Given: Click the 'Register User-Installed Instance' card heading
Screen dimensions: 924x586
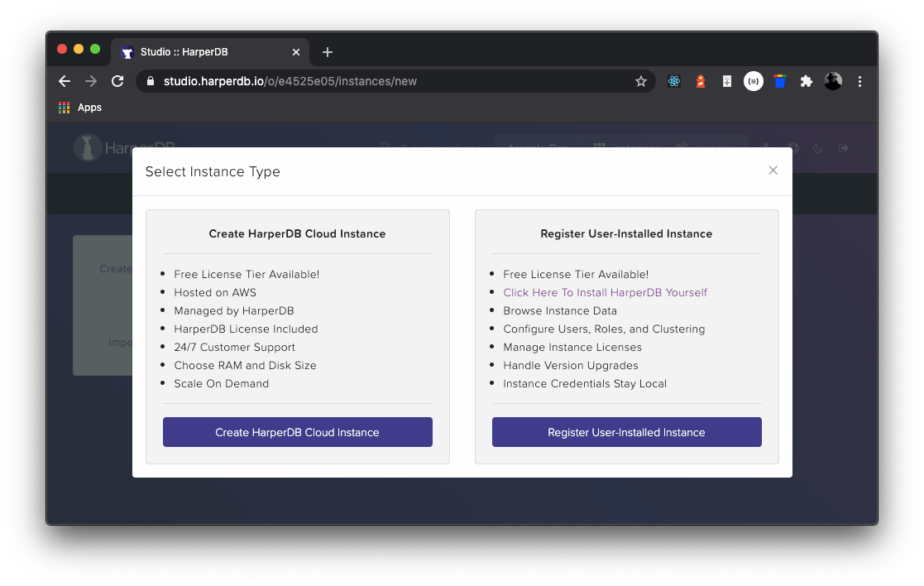Looking at the screenshot, I should pyautogui.click(x=626, y=234).
